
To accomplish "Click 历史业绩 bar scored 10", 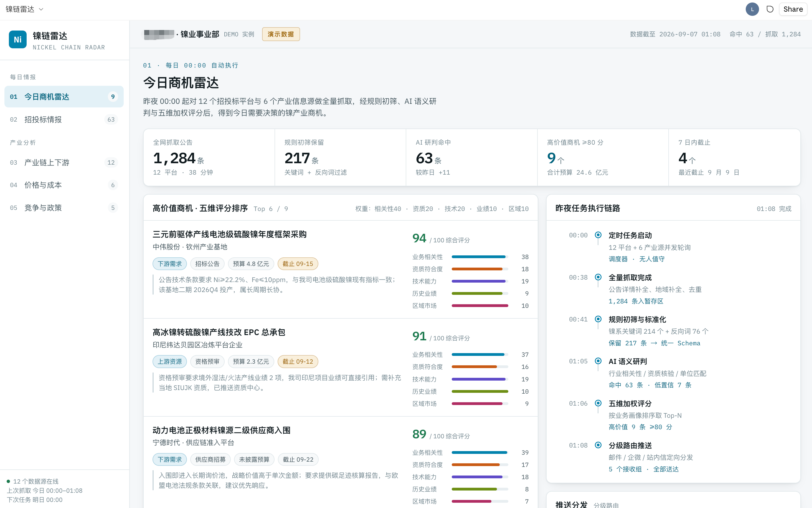I will [x=480, y=391].
